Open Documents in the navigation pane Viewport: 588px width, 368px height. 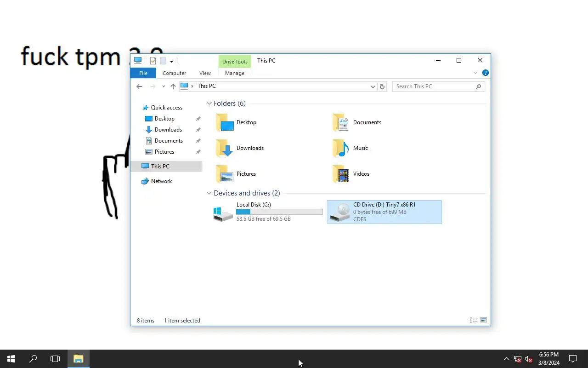[169, 141]
